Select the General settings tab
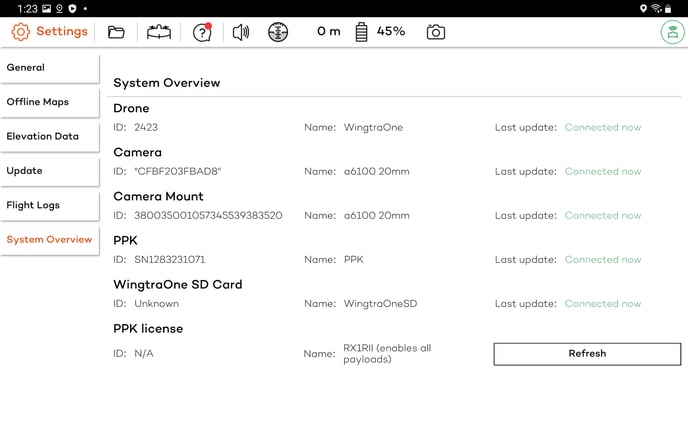 click(50, 68)
